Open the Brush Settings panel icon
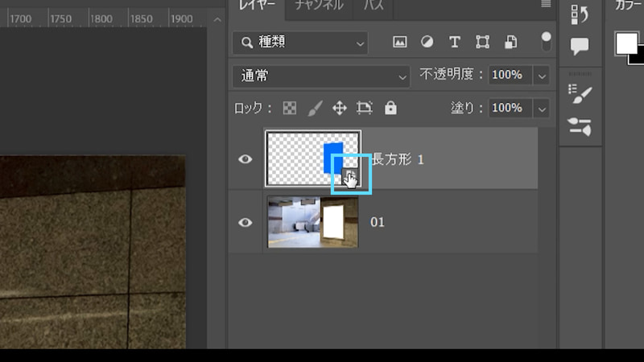 (x=580, y=94)
